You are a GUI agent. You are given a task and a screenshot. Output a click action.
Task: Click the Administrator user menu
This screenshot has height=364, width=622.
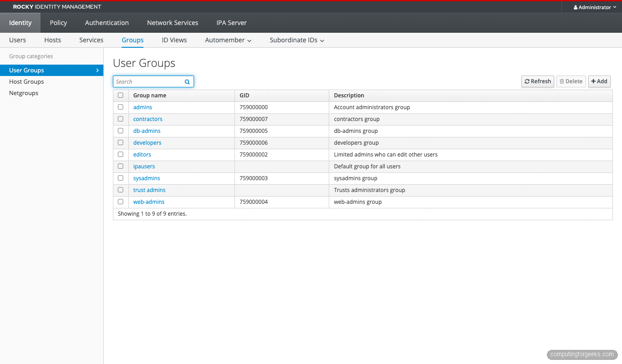595,7
